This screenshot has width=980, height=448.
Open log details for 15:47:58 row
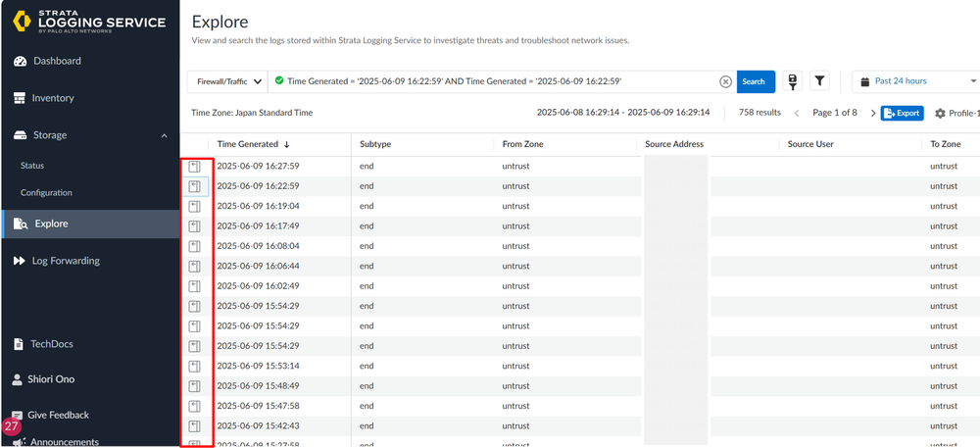tap(194, 406)
